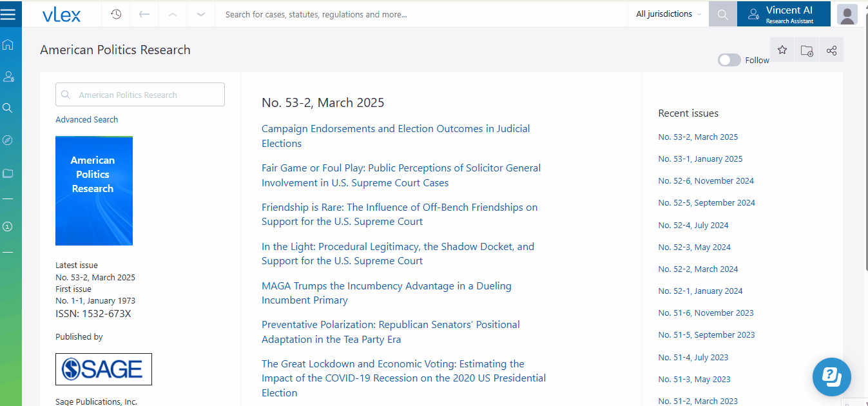Click the history clock icon
The width and height of the screenshot is (868, 406).
tap(116, 14)
